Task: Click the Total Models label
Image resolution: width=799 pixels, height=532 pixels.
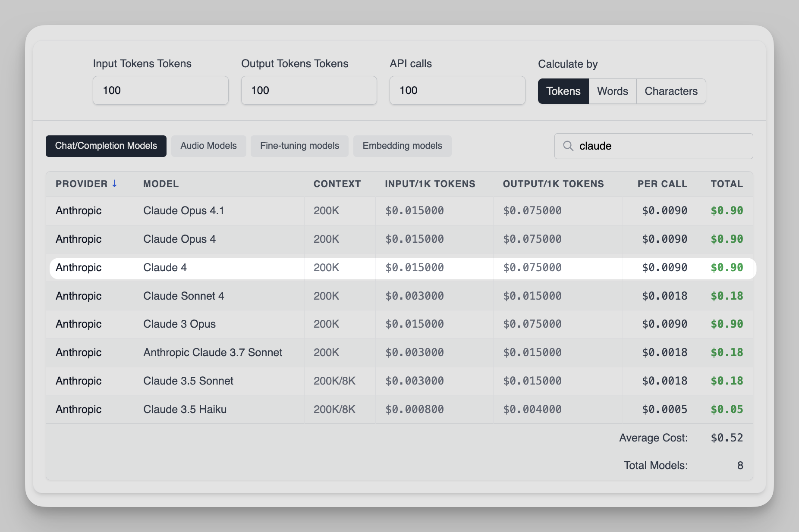Action: 655,466
